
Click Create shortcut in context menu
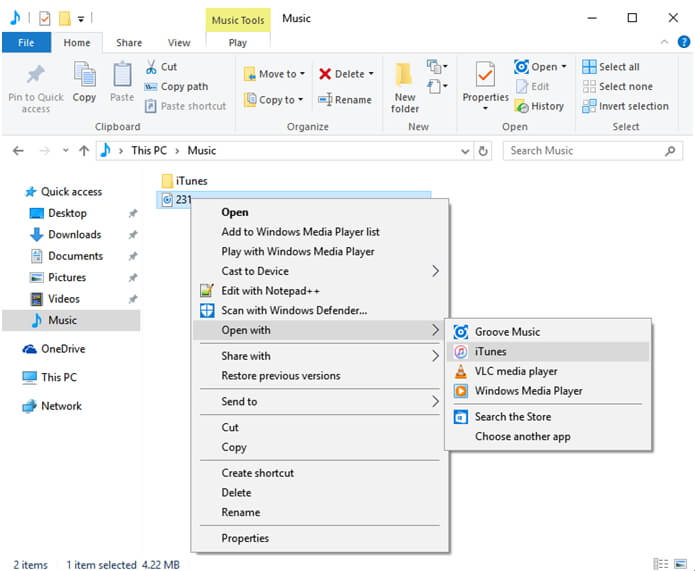(x=319, y=473)
